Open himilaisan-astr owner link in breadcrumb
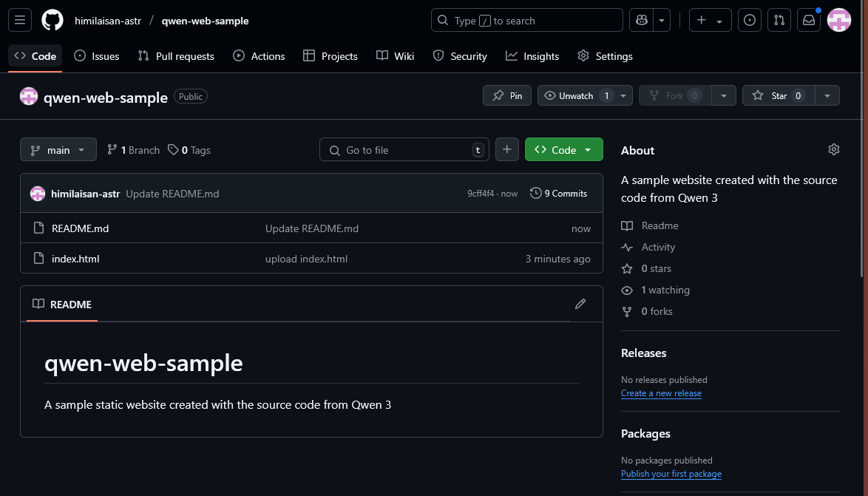This screenshot has width=868, height=496. (108, 21)
